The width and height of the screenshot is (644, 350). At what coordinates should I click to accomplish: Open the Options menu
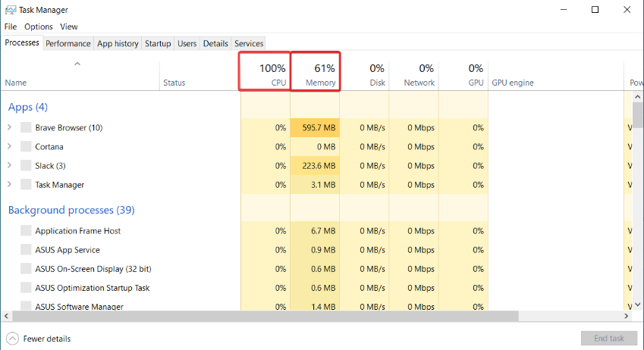(39, 27)
